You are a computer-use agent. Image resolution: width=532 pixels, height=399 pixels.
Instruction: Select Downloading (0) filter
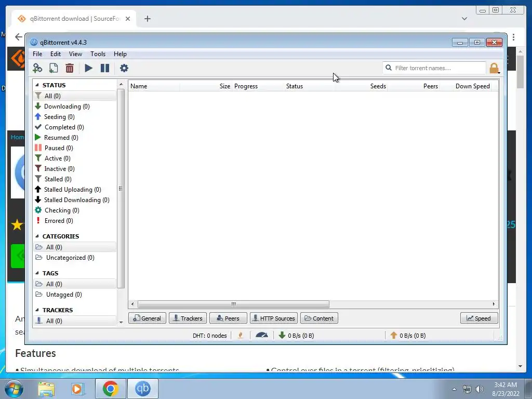coord(75,106)
